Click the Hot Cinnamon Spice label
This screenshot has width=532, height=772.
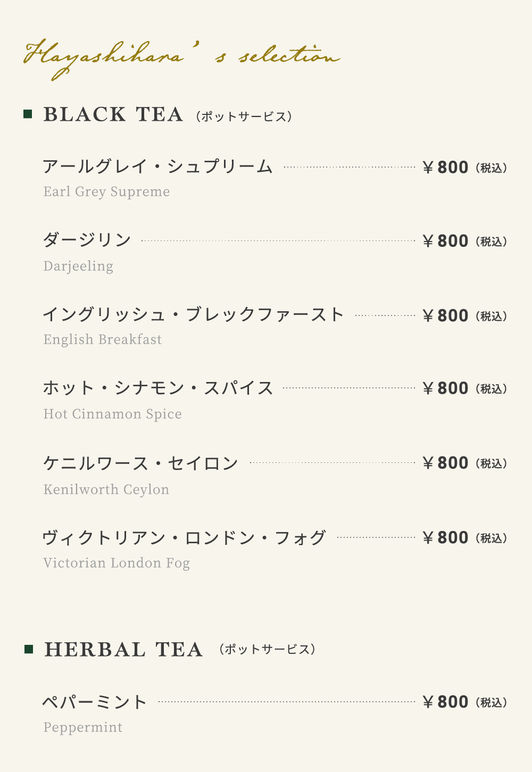tap(112, 414)
